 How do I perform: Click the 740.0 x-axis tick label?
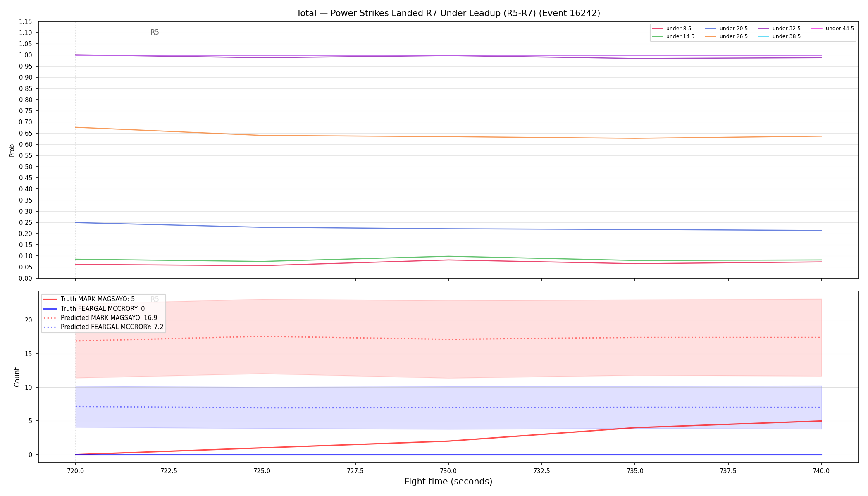[821, 471]
